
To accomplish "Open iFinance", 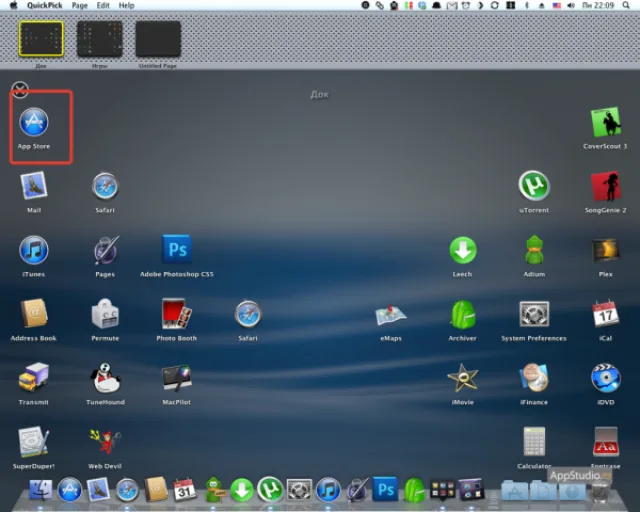I will point(534,378).
